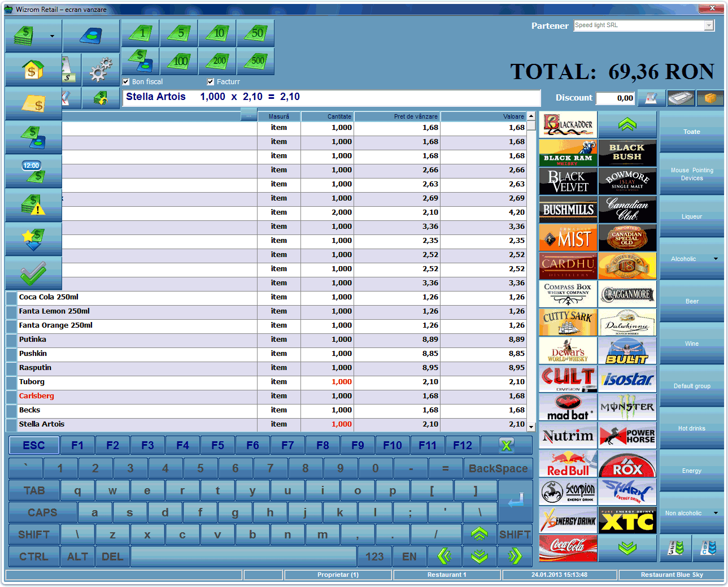Click the row selector beside Coca Cola 250ml

11,298
